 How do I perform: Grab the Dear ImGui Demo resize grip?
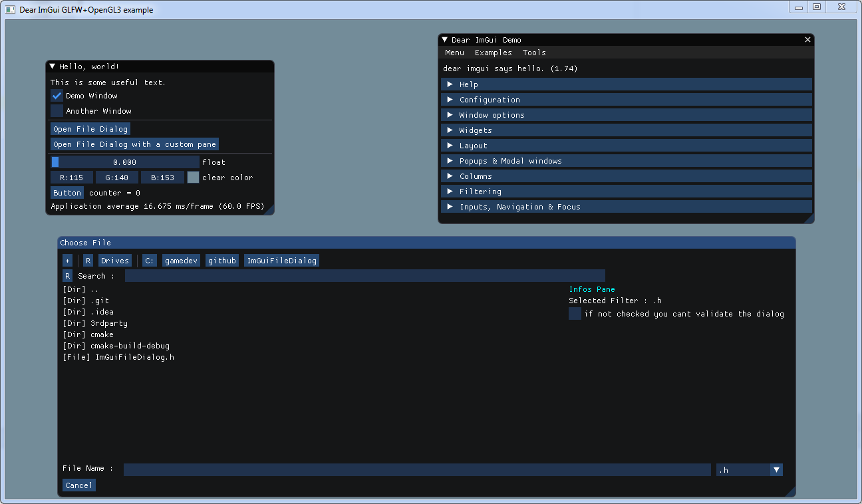(809, 218)
